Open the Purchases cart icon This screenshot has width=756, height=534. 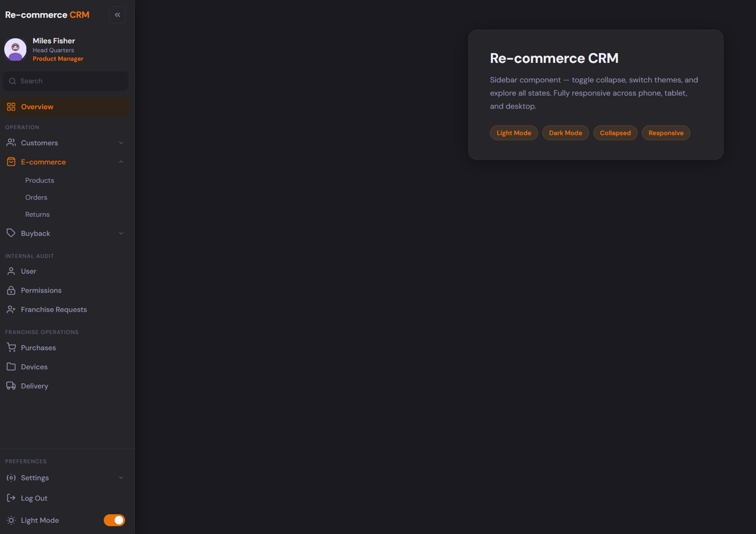coord(12,348)
